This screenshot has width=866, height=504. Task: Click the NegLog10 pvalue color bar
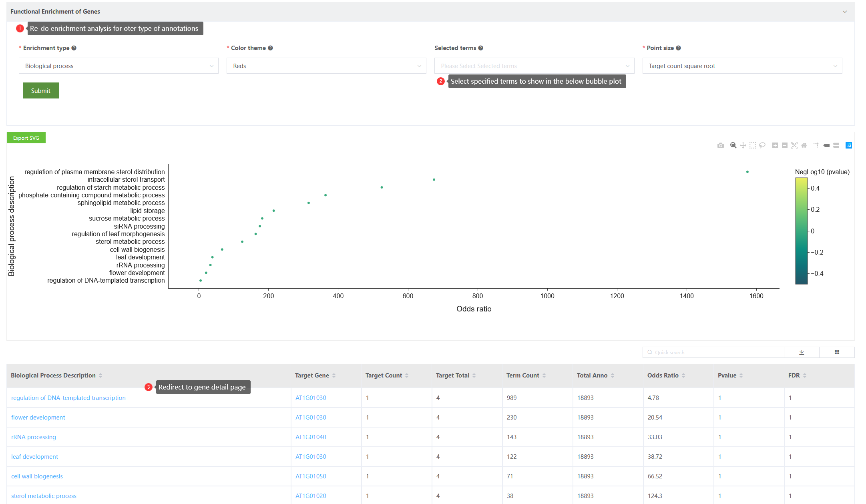[x=802, y=231]
